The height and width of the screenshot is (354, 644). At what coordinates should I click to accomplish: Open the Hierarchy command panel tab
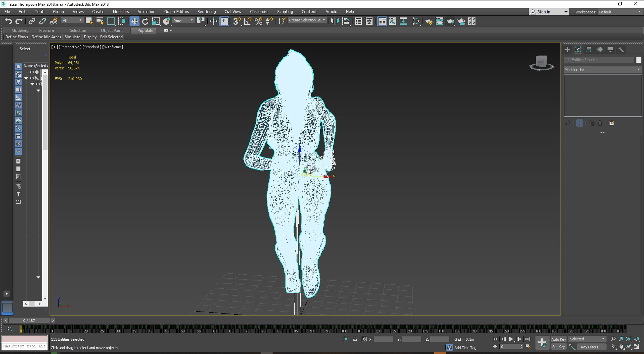(x=589, y=49)
